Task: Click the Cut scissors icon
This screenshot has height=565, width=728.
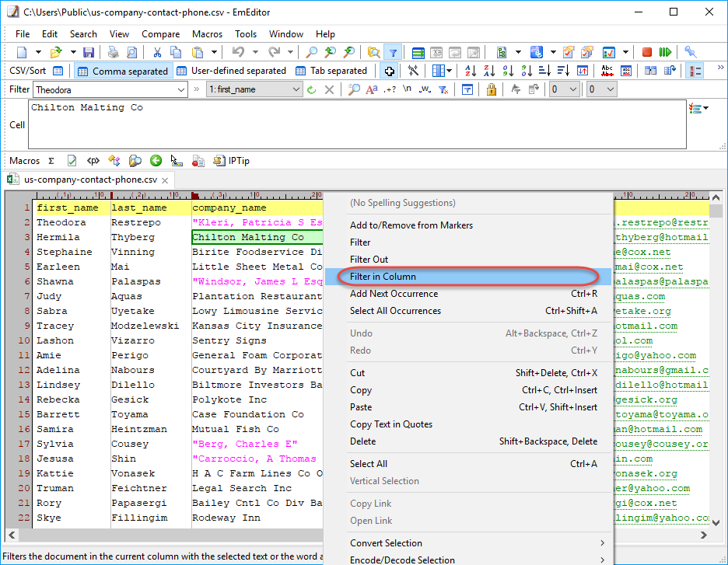Action: tap(157, 52)
